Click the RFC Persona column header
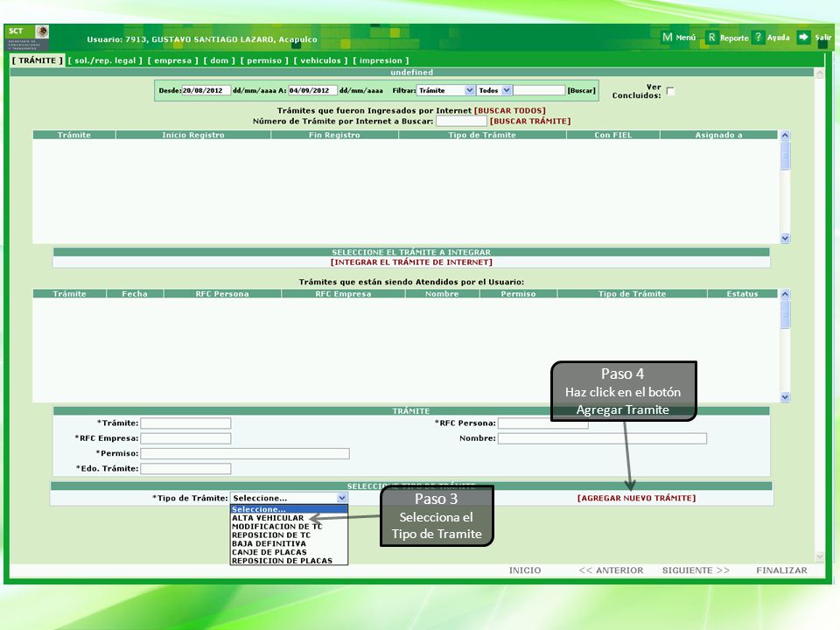Screen dimensions: 840x630 tap(222, 294)
